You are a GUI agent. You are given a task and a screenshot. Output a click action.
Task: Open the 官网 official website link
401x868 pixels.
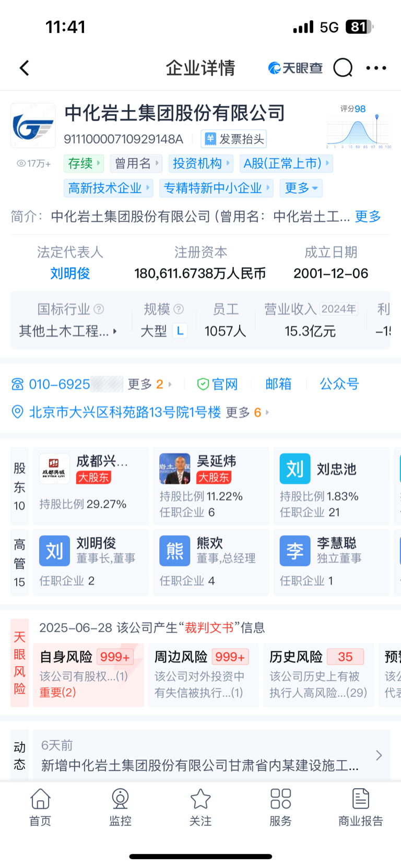point(218,384)
